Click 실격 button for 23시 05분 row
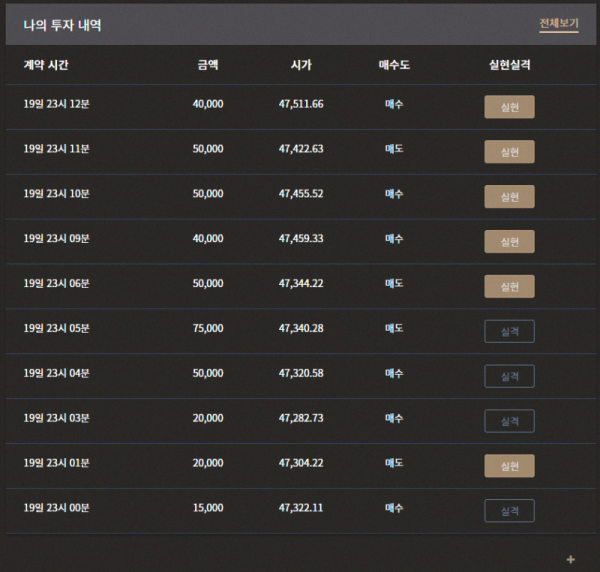The height and width of the screenshot is (572, 600). coord(509,331)
